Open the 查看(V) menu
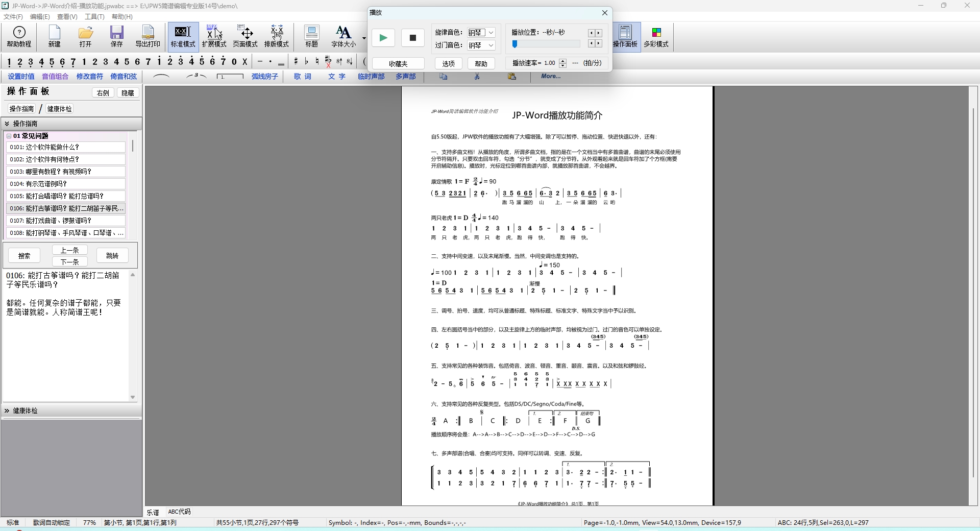 coord(67,17)
